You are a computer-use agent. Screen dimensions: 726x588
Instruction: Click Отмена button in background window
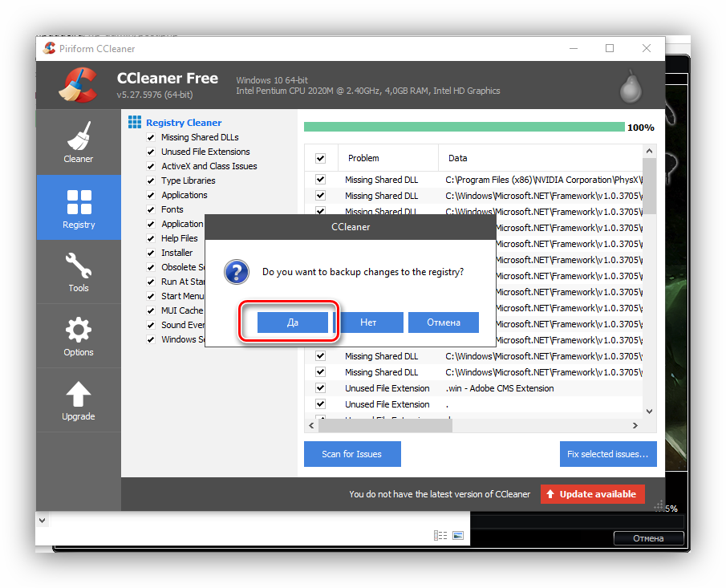(648, 538)
